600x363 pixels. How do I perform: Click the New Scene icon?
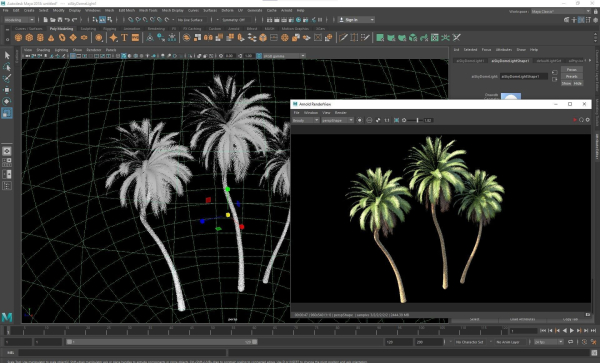[x=46, y=20]
